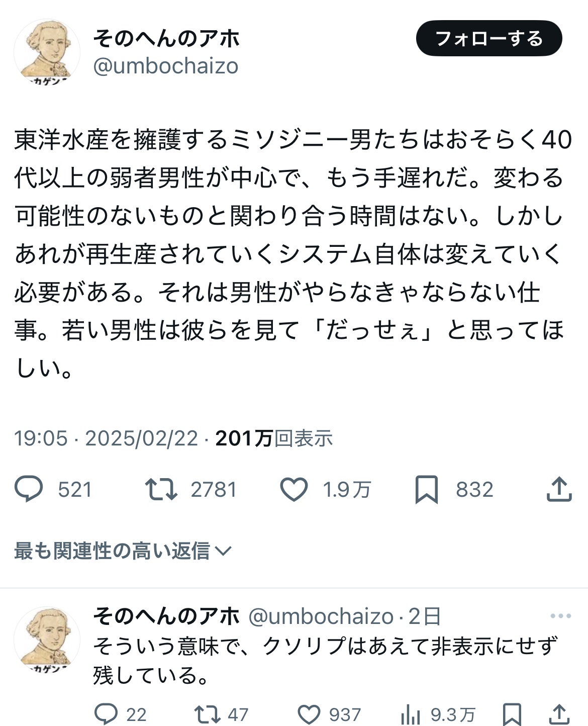588x726 pixels.
Task: Open @umbochaizo handle in the main post
Action: (166, 66)
